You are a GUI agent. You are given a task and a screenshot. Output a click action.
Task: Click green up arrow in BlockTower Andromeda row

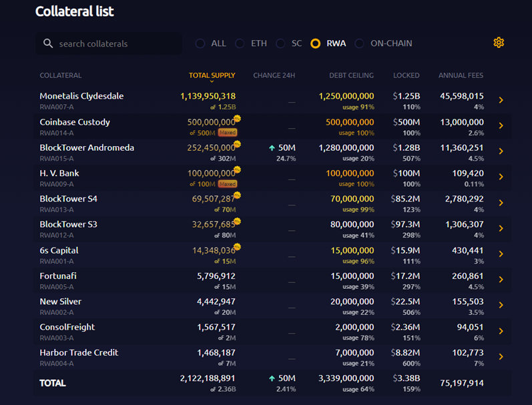tap(272, 148)
